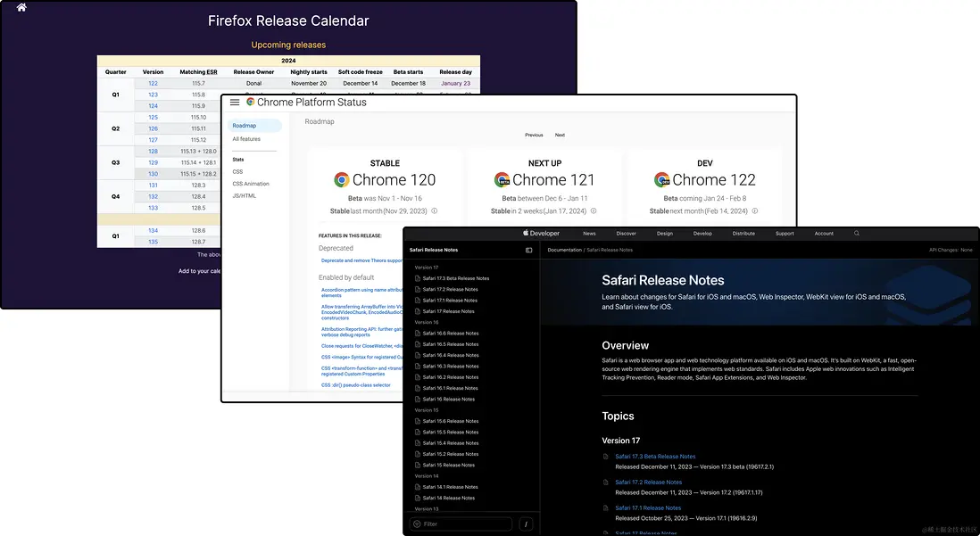Open info icon next to Nov 29, 2023
Screen dimensions: 980x536
(435, 211)
